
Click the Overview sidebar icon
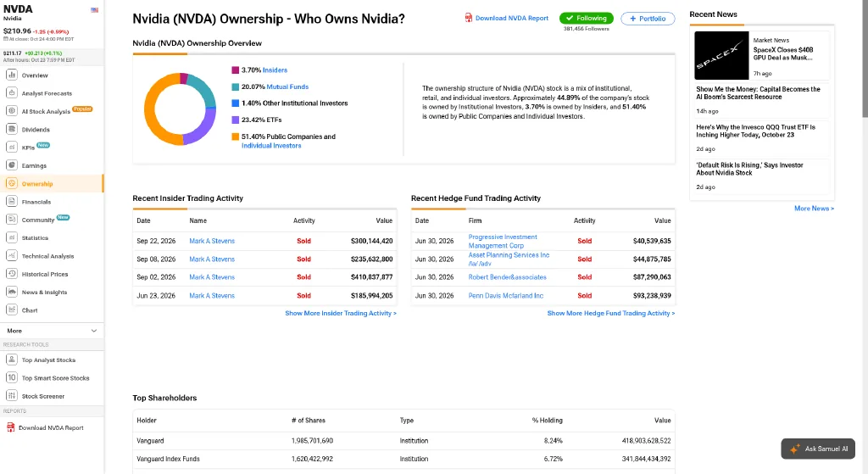tap(12, 75)
